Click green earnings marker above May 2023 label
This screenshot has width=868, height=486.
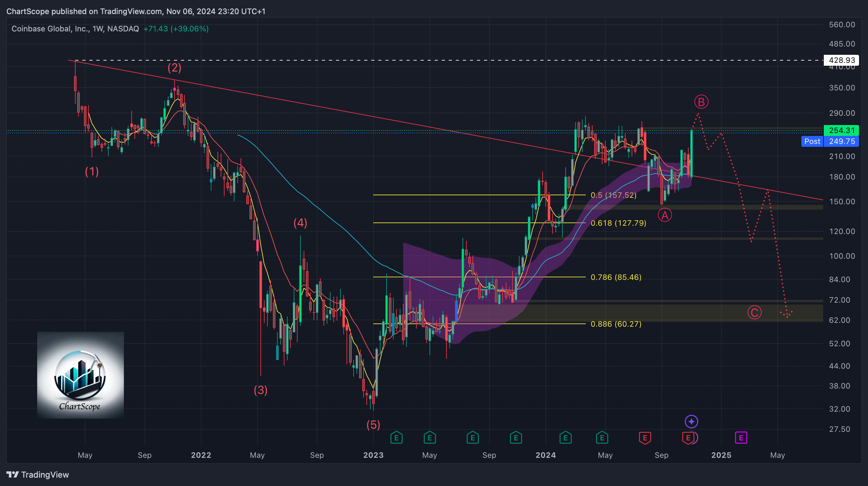429,438
